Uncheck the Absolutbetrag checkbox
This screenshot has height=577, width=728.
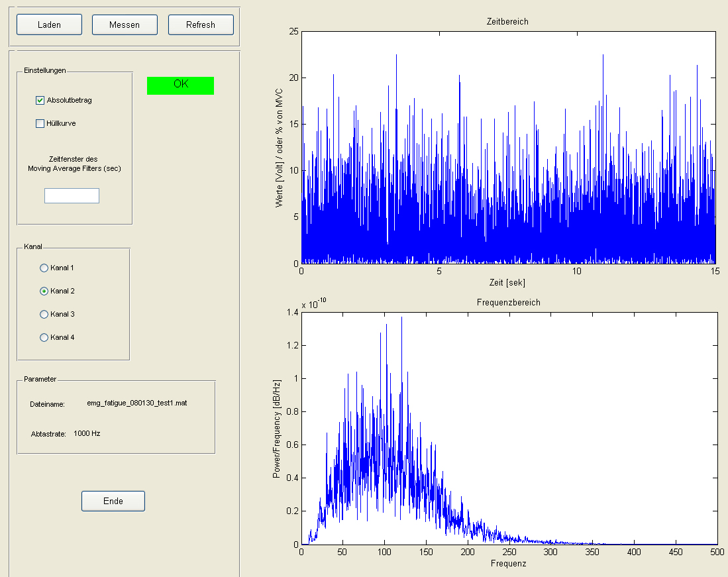[x=40, y=100]
